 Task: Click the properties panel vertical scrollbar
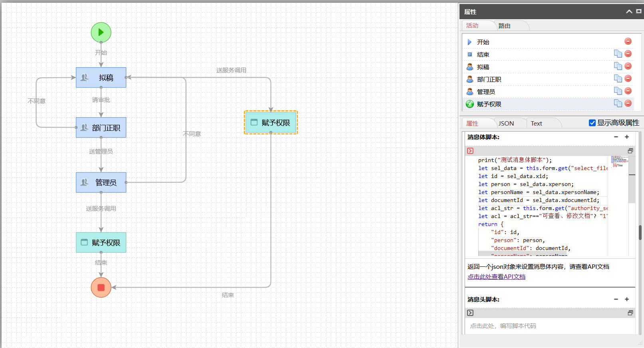640,232
